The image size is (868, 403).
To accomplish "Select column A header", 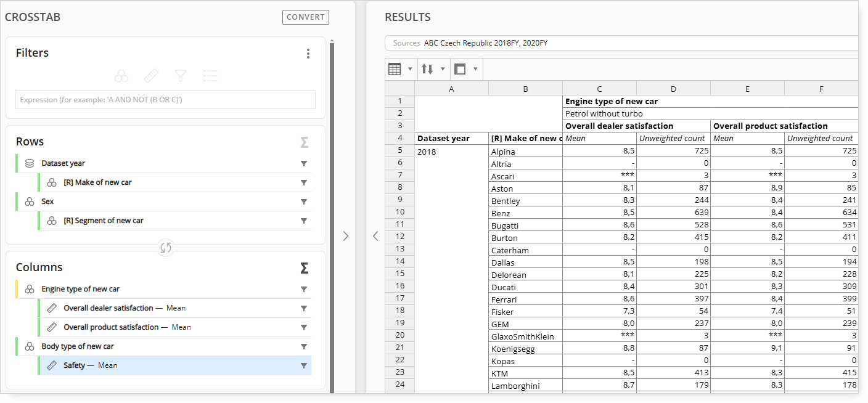I will (451, 89).
